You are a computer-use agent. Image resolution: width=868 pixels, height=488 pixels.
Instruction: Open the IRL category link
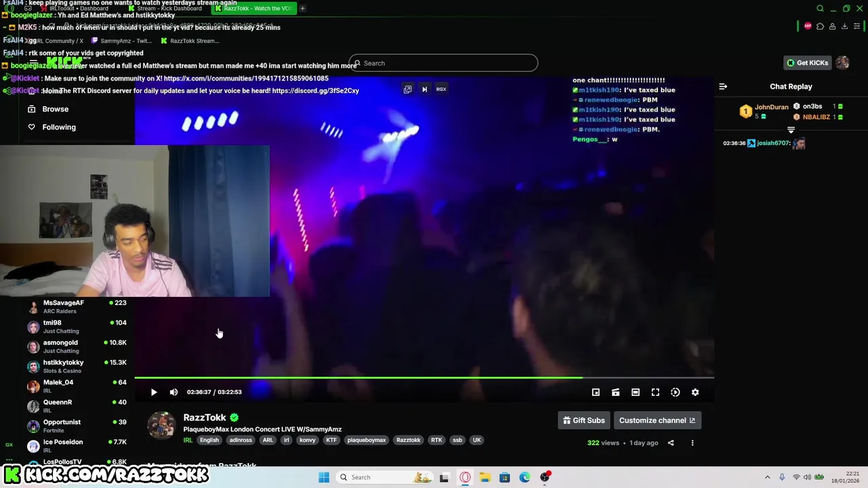[188, 440]
